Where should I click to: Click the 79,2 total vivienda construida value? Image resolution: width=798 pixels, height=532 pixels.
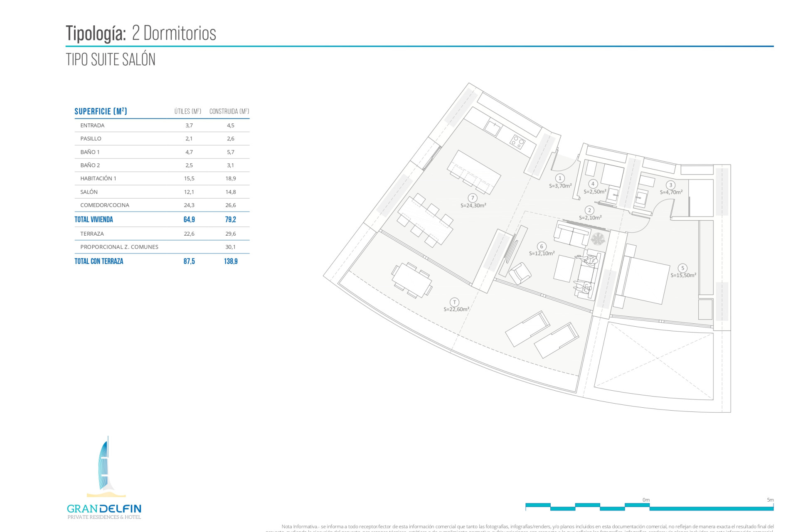[231, 219]
